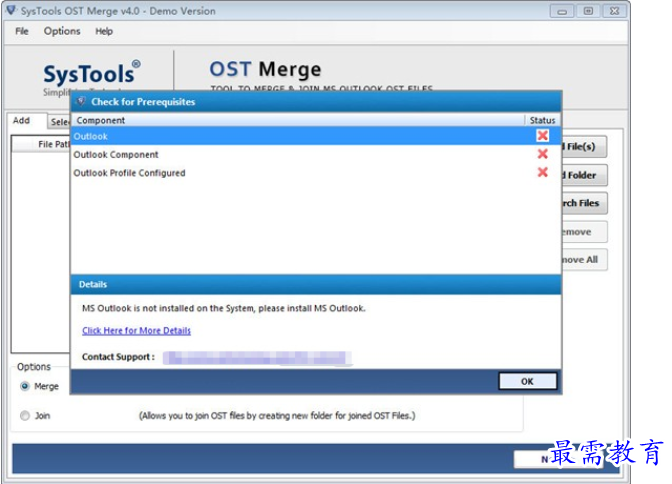This screenshot has width=672, height=484.
Task: Select the Outlook Component row
Action: point(316,154)
